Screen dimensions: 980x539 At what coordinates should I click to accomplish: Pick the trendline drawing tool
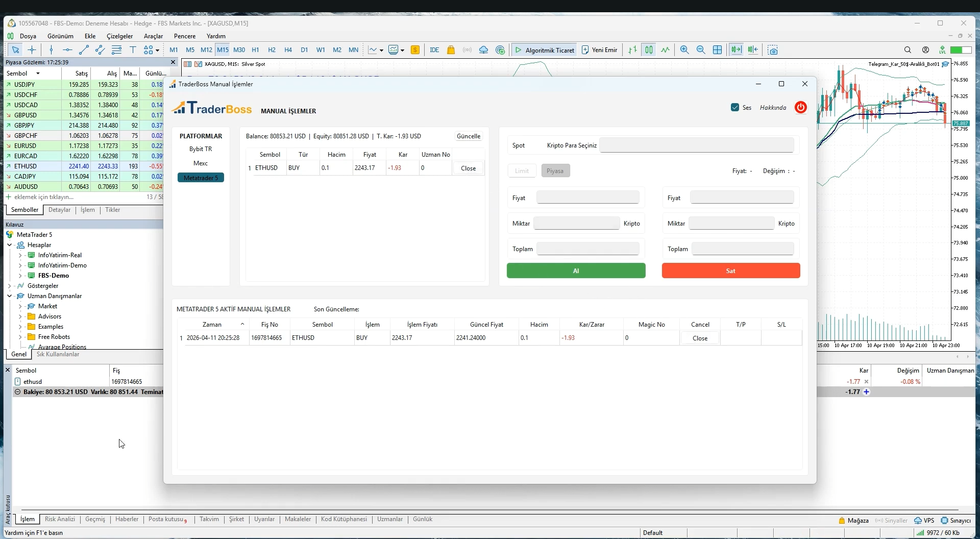coord(84,50)
